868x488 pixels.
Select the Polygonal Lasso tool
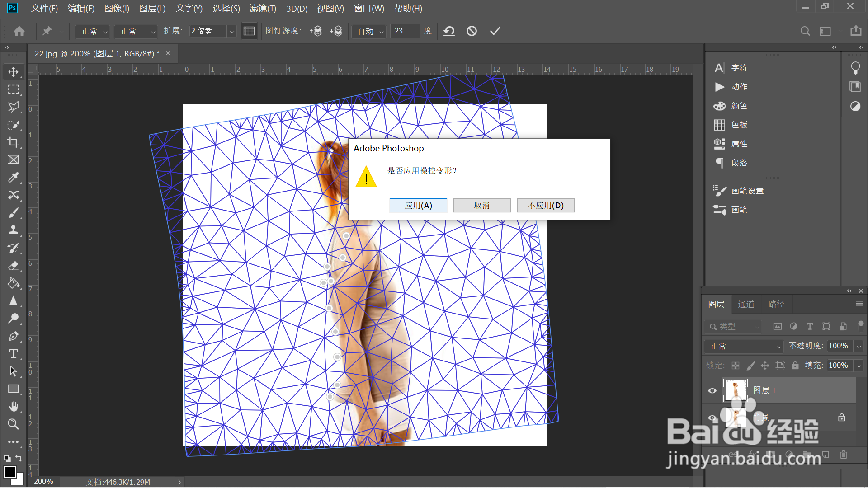point(14,107)
